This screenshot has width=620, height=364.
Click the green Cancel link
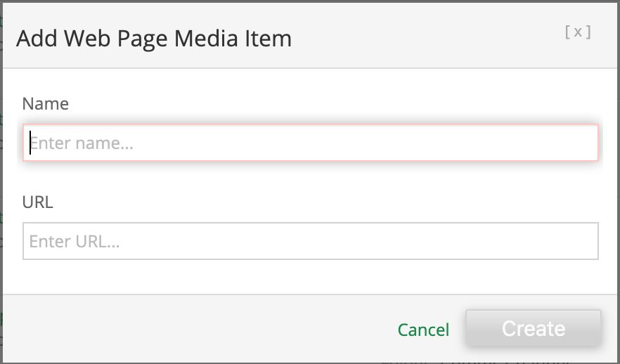pyautogui.click(x=423, y=330)
